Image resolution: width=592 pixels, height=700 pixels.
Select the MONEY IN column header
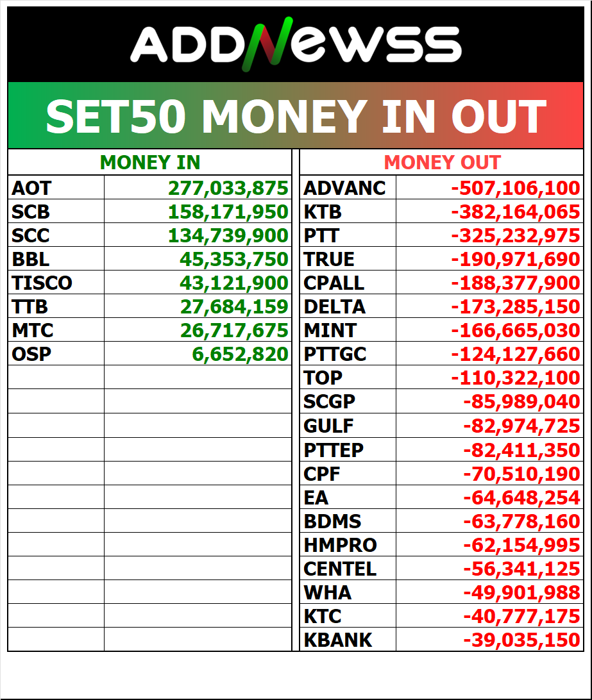tap(150, 163)
